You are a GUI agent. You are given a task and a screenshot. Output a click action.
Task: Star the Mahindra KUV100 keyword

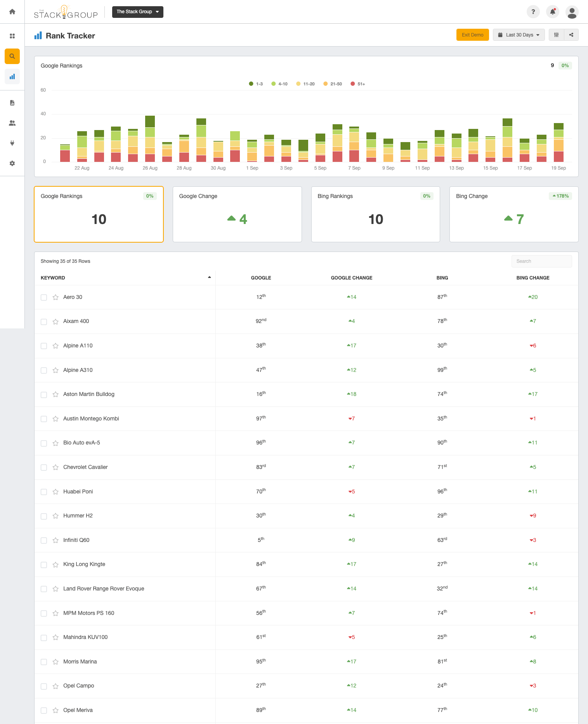[x=56, y=637]
